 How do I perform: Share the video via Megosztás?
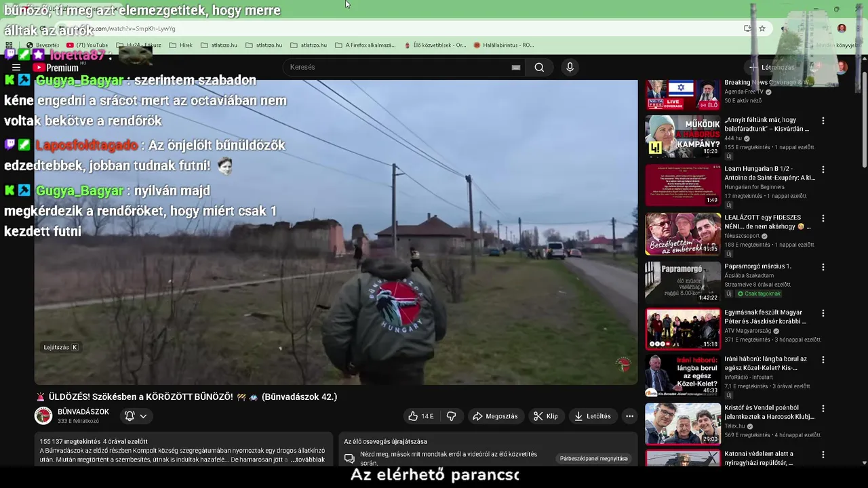coord(495,416)
